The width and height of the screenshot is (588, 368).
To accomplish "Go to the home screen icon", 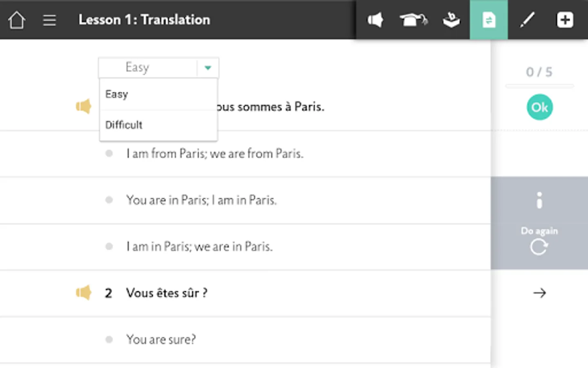I will pos(17,20).
